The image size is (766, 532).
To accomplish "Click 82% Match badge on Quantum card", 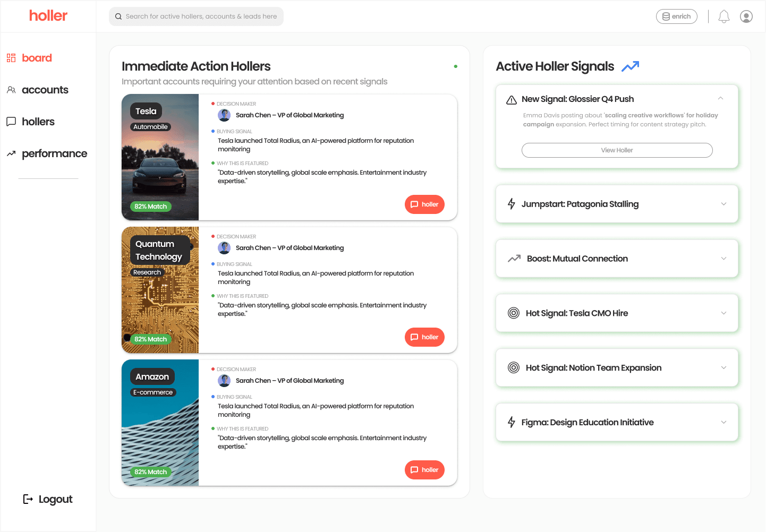I will tap(151, 339).
